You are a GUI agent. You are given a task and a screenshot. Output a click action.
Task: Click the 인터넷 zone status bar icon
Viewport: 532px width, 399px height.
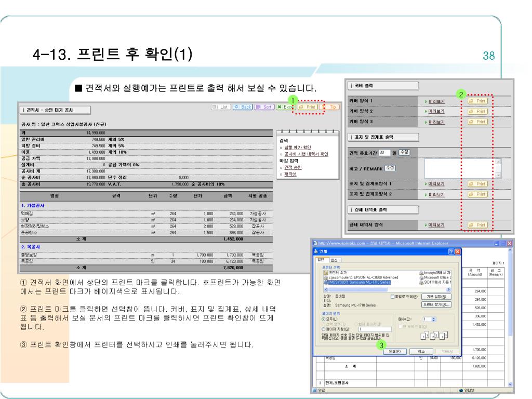(x=461, y=391)
